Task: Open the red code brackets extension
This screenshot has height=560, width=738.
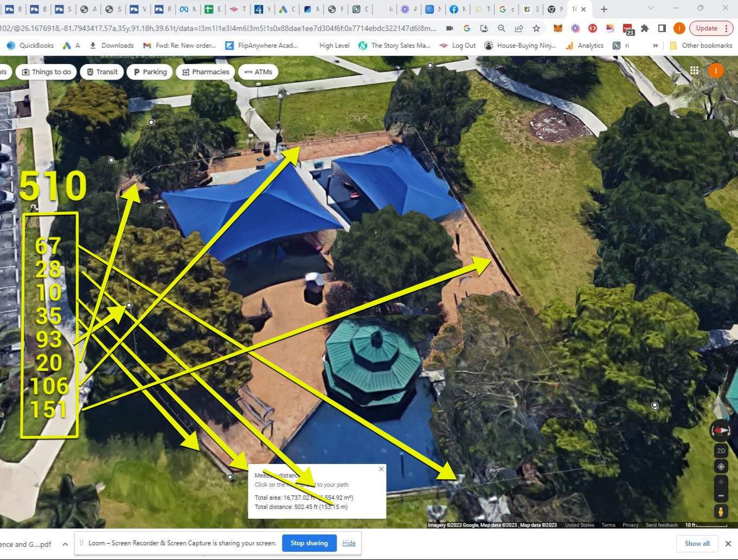Action: (593, 28)
